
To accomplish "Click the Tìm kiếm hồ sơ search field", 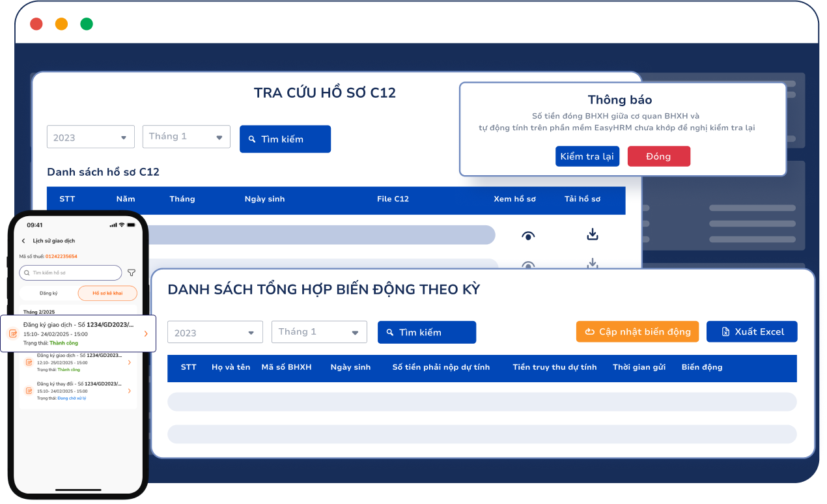I will (70, 273).
